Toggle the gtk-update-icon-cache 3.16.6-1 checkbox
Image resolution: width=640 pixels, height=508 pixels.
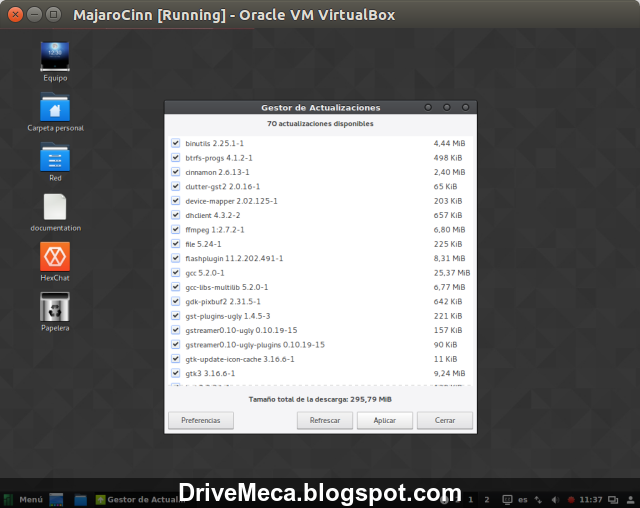pyautogui.click(x=176, y=359)
